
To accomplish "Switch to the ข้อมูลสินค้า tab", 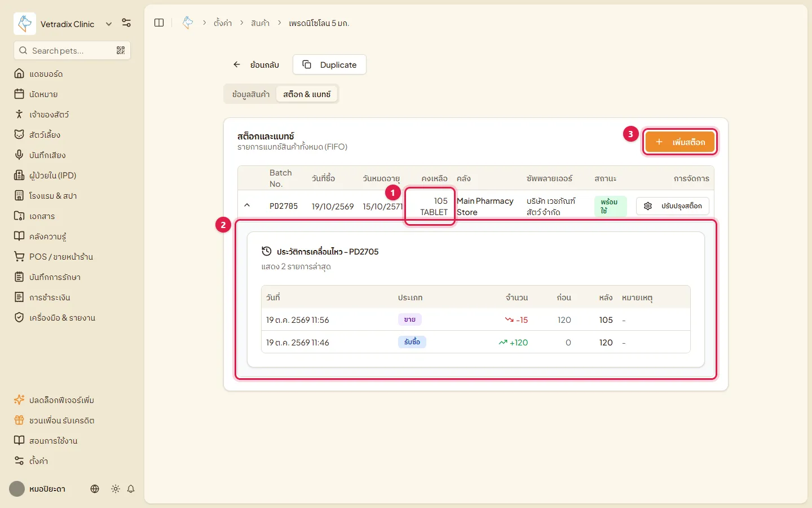I will tap(251, 94).
